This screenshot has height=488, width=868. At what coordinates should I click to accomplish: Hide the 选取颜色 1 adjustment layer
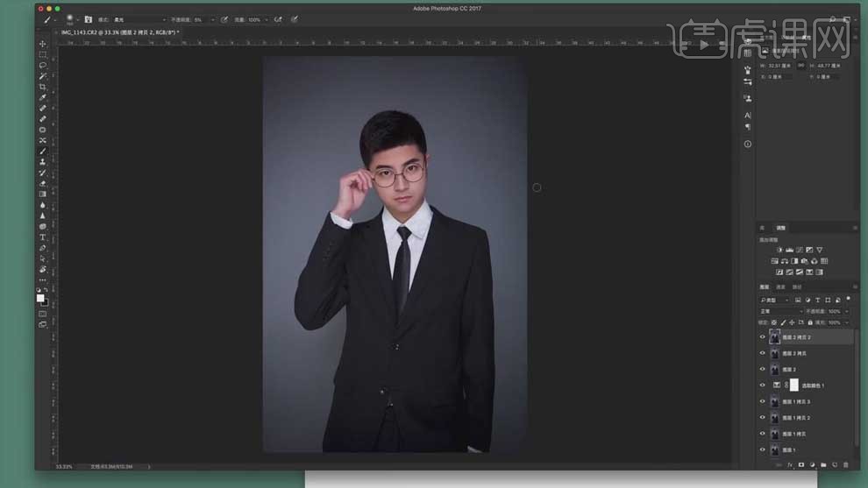point(762,385)
